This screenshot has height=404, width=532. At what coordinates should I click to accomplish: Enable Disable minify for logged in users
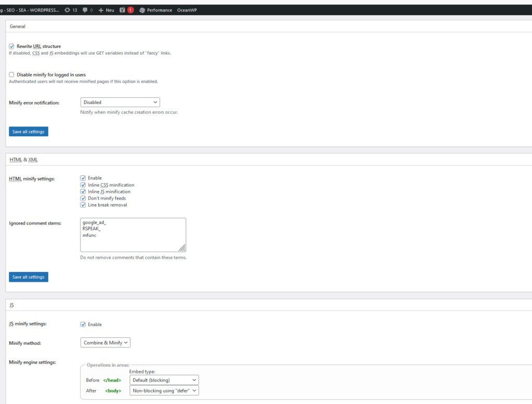click(x=11, y=75)
